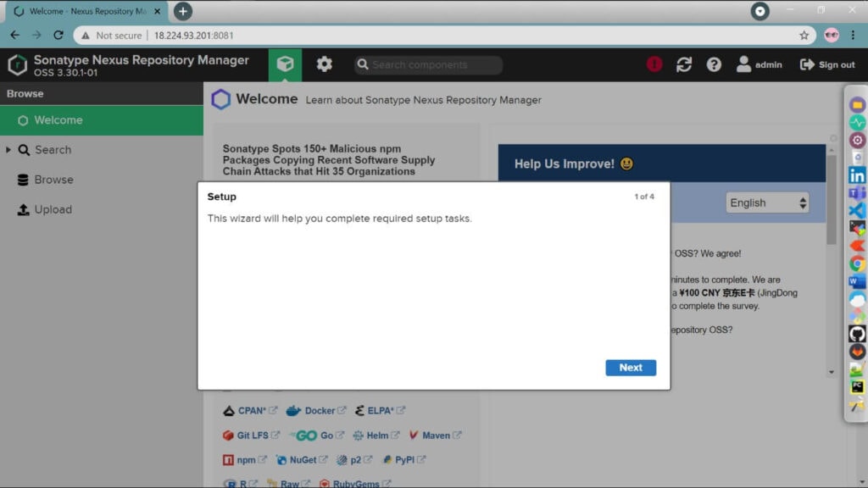Click the Sonatype Nexus logo in header
The height and width of the screenshot is (488, 868).
(x=17, y=64)
